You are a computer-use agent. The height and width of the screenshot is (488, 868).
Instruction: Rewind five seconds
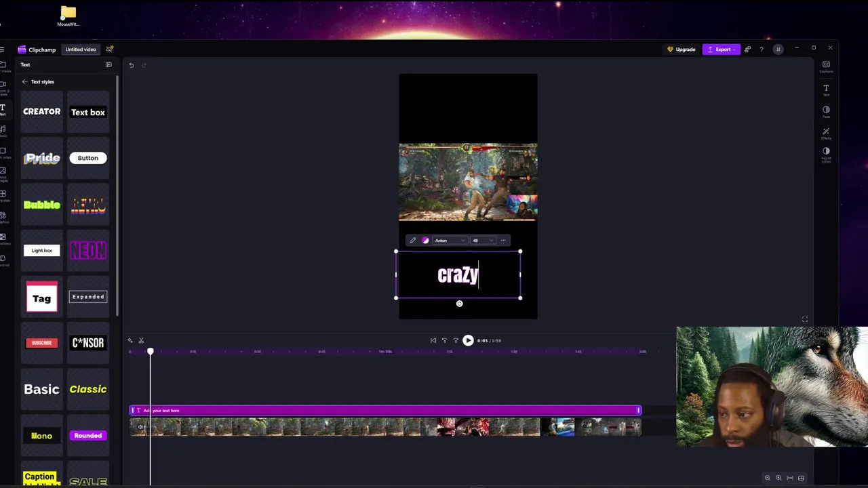tap(444, 340)
